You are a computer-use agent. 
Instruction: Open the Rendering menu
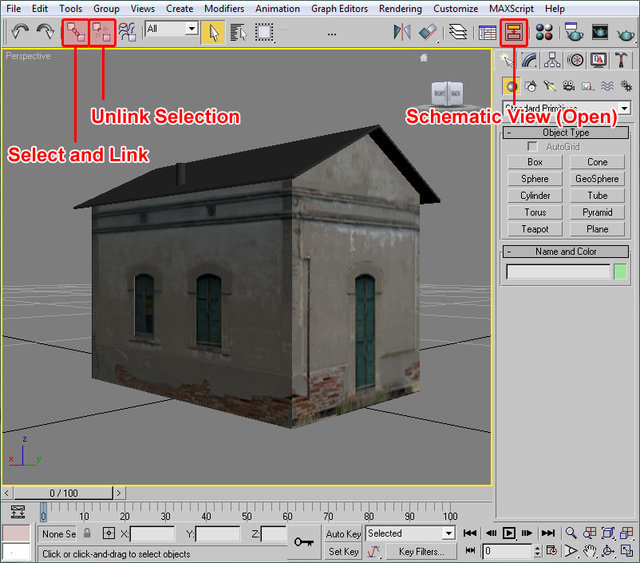pyautogui.click(x=400, y=8)
